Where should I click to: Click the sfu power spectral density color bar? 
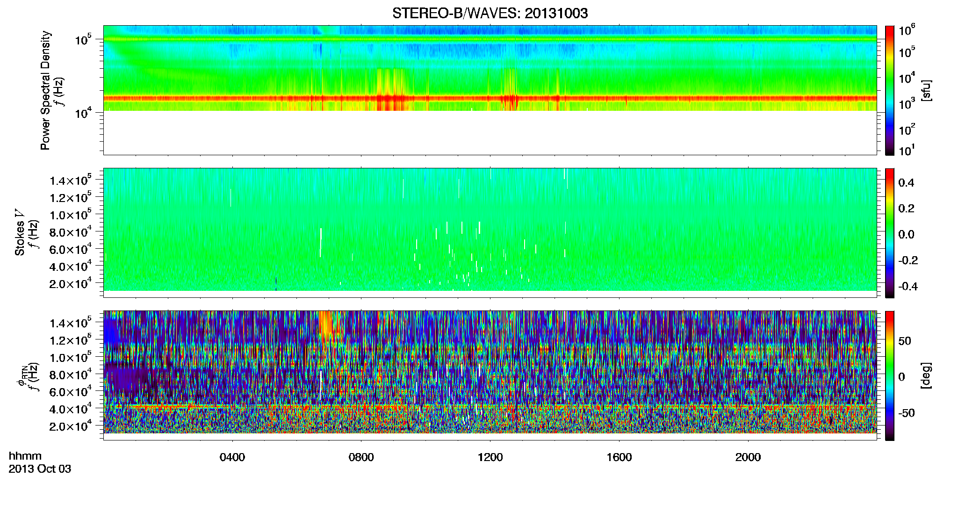click(890, 90)
